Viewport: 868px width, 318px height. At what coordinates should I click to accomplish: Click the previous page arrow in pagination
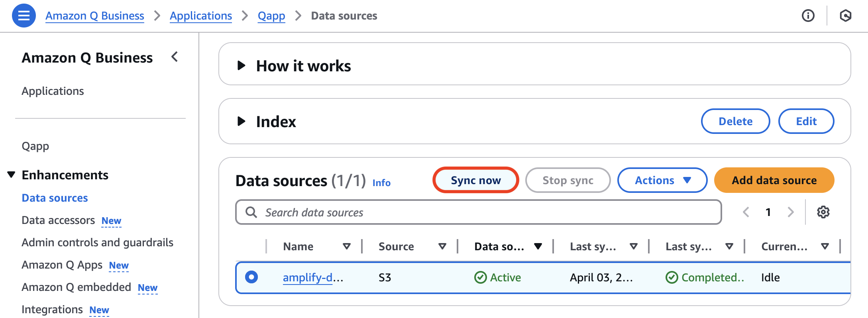746,212
